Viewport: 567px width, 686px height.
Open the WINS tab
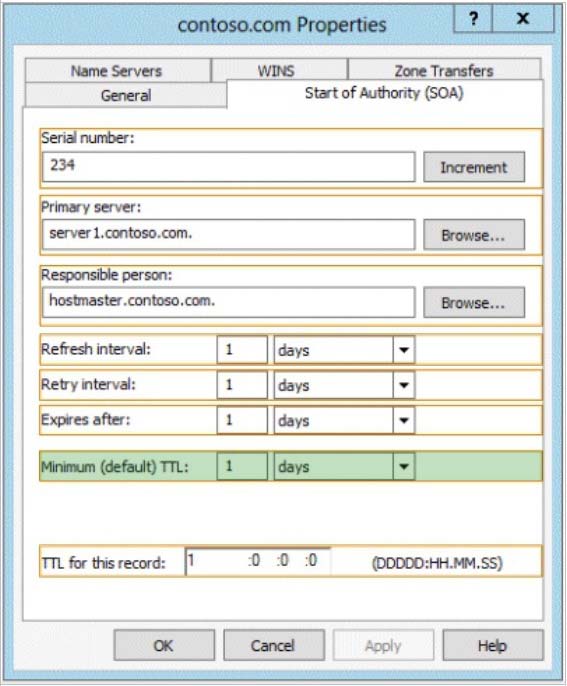click(277, 71)
